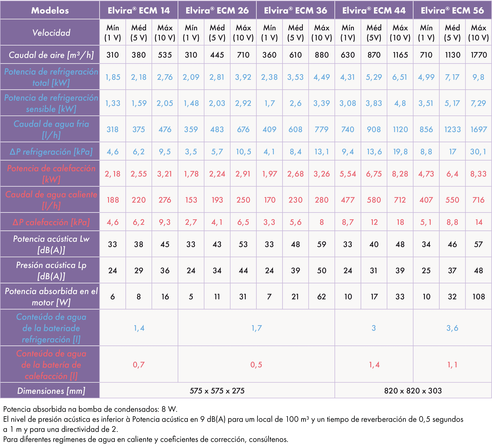Click the Elvira ECM 26 column header
Viewport: 492px width, 448px height.
[x=217, y=10]
